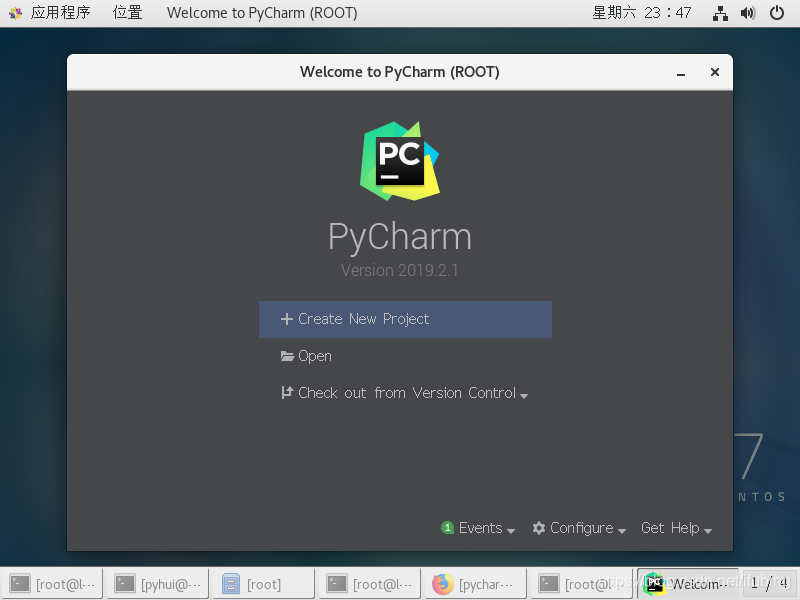Open an existing project with Open
This screenshot has height=600, width=800.
(x=306, y=356)
